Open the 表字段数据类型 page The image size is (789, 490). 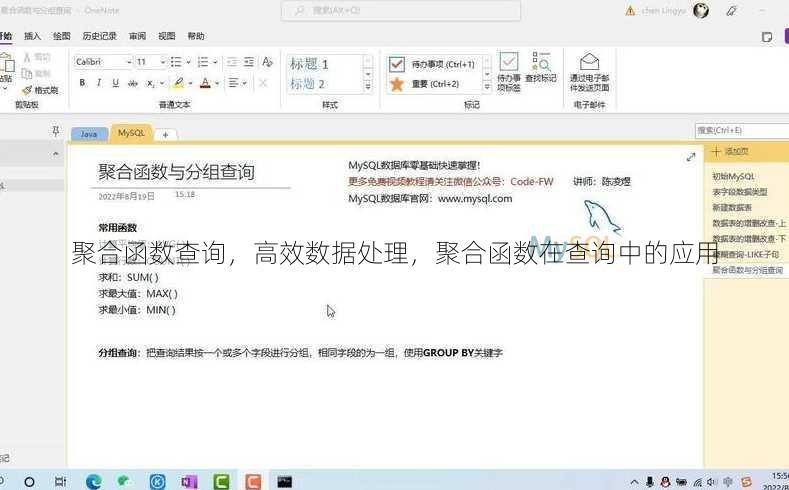point(740,192)
